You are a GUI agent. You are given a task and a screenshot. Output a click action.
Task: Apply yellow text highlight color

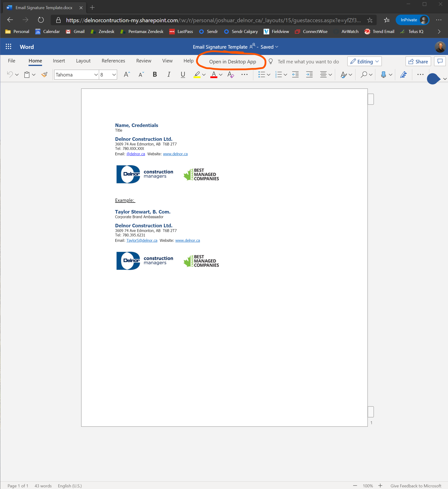pos(197,74)
